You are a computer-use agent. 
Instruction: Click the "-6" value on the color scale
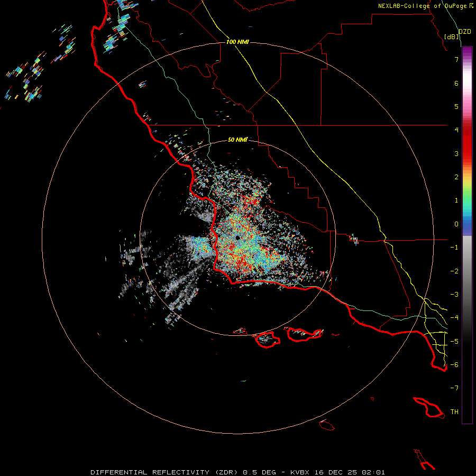[x=454, y=365]
